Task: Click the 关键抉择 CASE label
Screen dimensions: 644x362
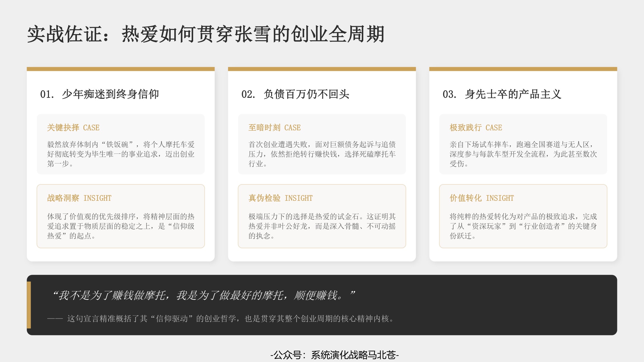Action: coord(73,127)
